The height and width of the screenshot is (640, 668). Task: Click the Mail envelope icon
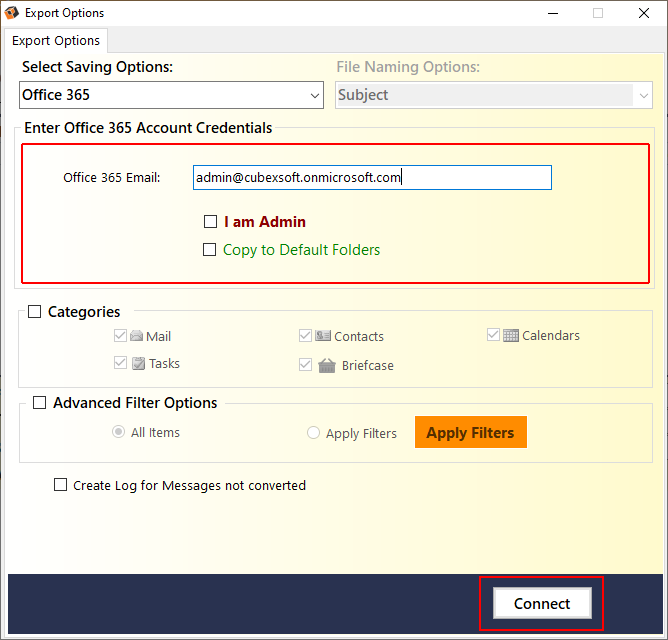coord(136,336)
